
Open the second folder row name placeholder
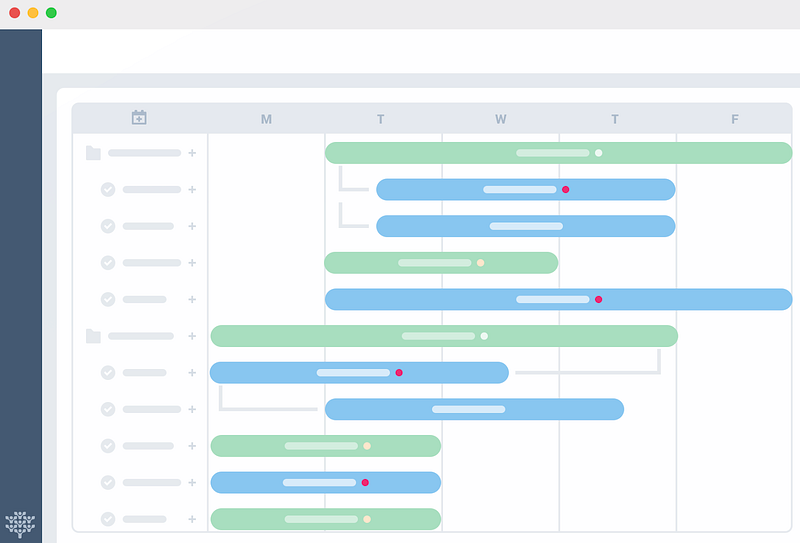tap(141, 336)
